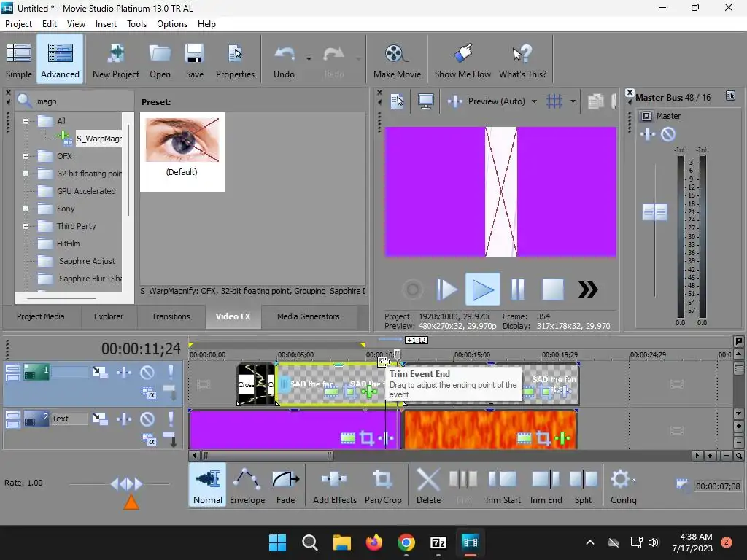The height and width of the screenshot is (560, 747).
Task: Click the Master Bus FX icon
Action: click(x=648, y=134)
